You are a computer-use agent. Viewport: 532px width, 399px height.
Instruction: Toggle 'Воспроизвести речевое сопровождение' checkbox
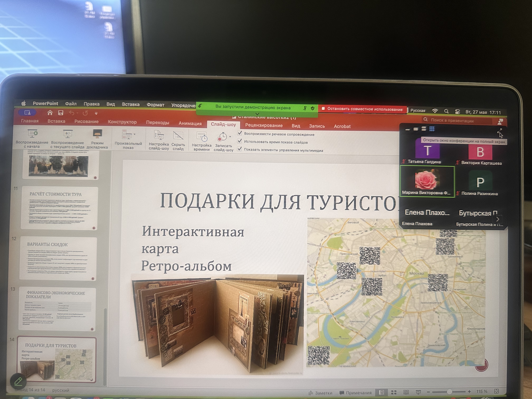click(239, 133)
